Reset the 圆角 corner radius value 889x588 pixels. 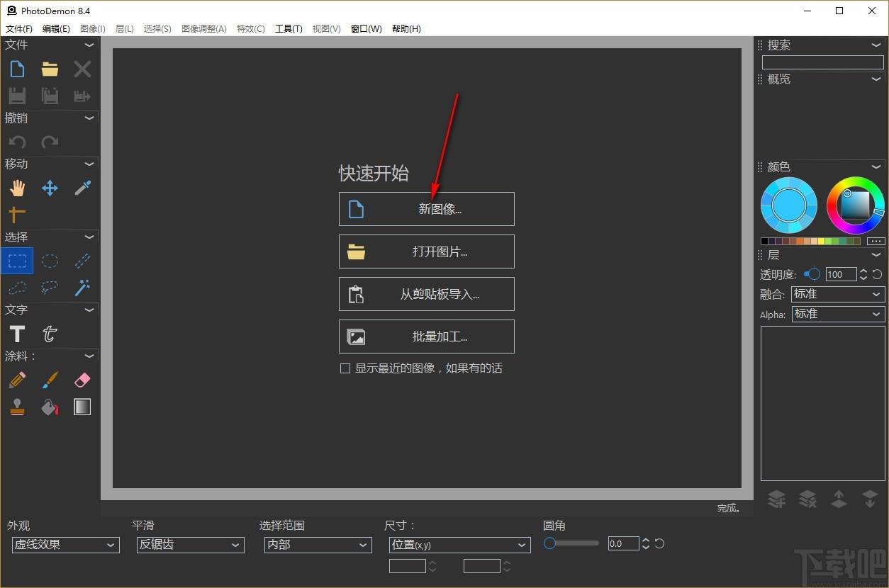click(x=659, y=544)
